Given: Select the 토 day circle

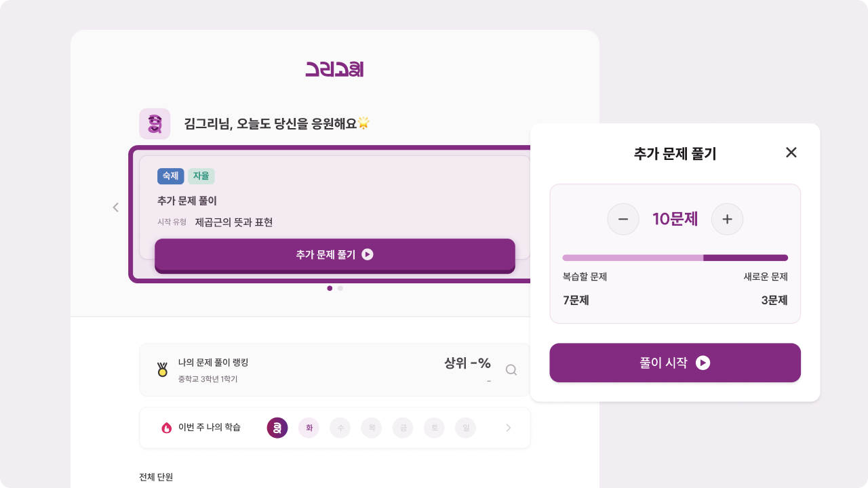Looking at the screenshot, I should coord(434,428).
